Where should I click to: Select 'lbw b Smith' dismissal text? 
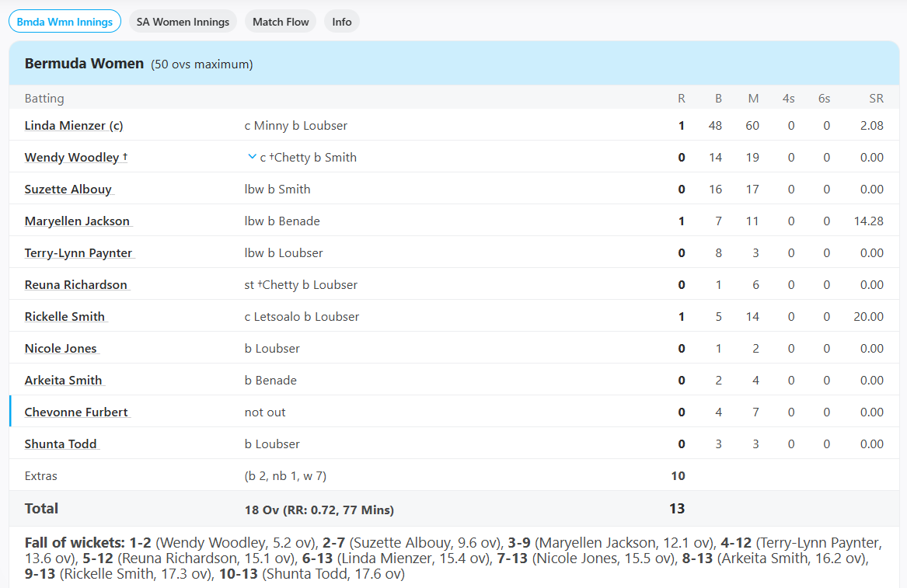277,189
